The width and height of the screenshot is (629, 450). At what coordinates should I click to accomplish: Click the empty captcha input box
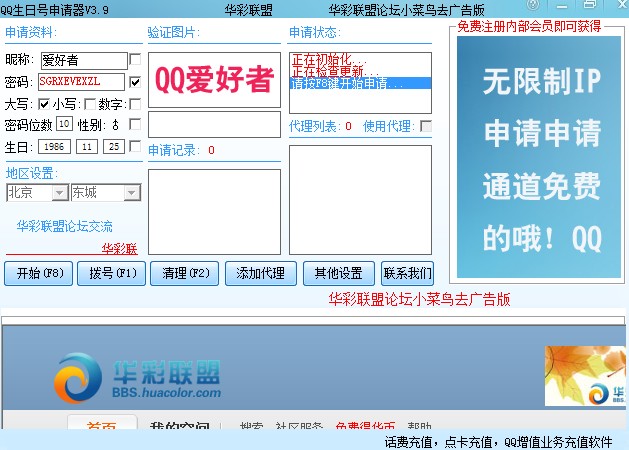pyautogui.click(x=214, y=125)
